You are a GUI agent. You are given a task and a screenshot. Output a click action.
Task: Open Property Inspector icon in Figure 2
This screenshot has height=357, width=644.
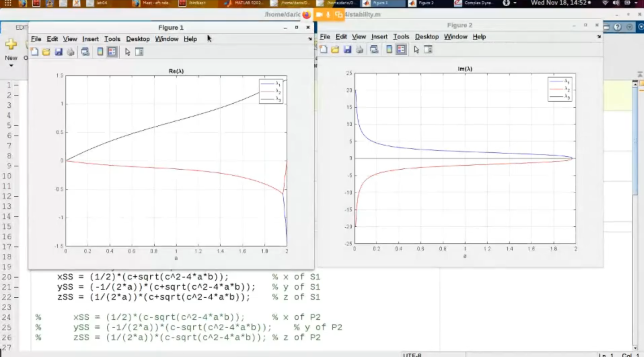tap(428, 50)
